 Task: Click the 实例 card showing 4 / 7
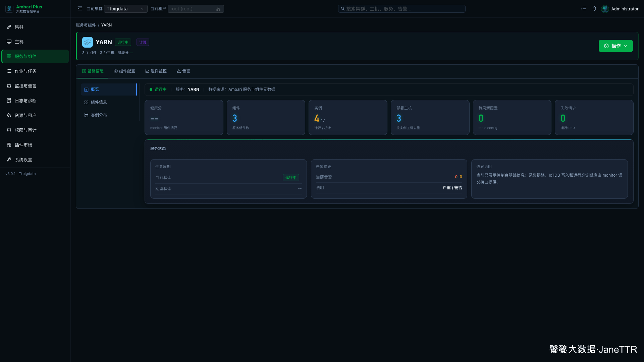pos(348,117)
